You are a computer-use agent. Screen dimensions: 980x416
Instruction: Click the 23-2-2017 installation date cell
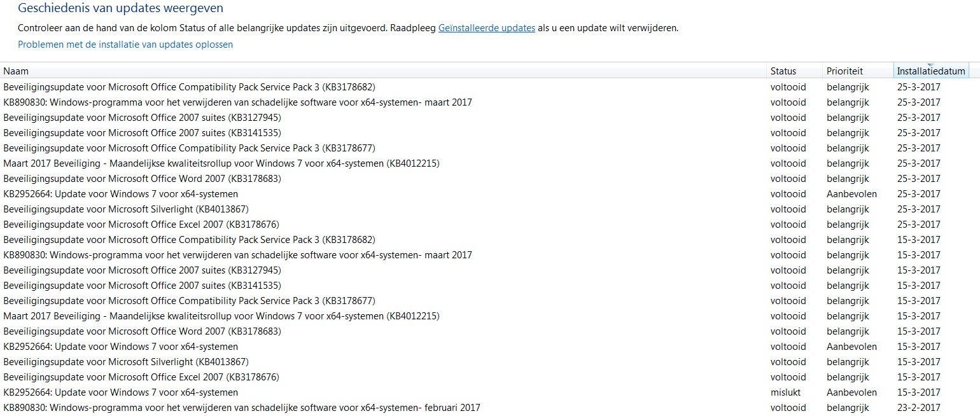(x=918, y=408)
